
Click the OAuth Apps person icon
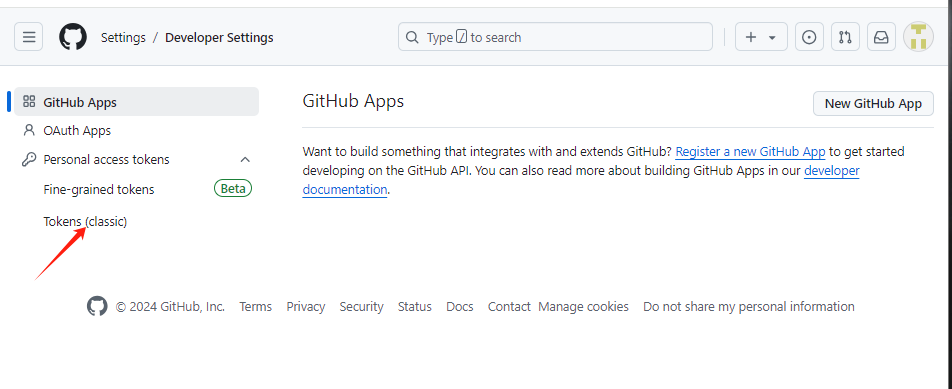coord(29,130)
